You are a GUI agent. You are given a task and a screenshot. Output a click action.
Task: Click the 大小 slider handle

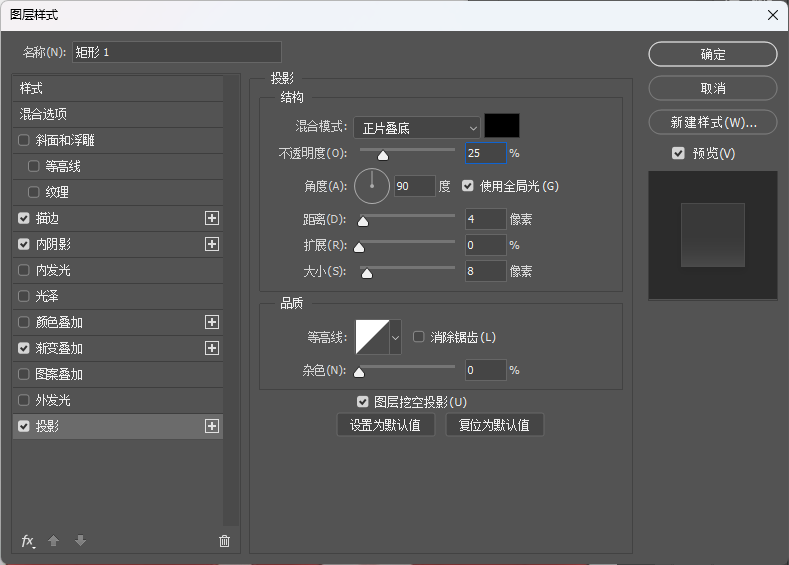[367, 273]
